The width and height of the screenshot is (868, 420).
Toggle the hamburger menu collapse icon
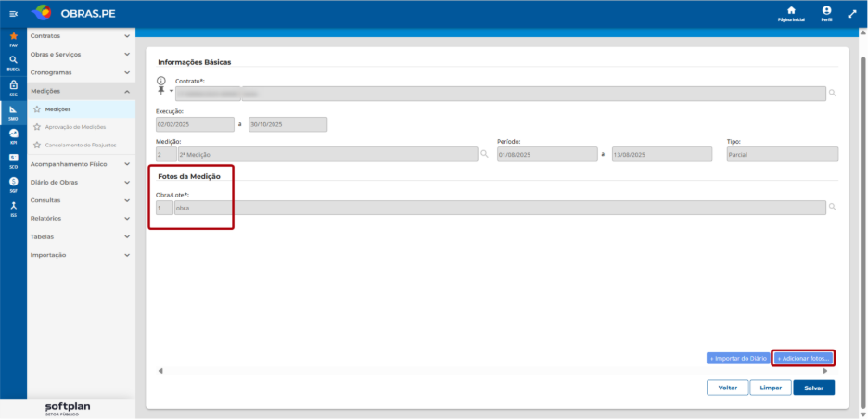pos(13,14)
